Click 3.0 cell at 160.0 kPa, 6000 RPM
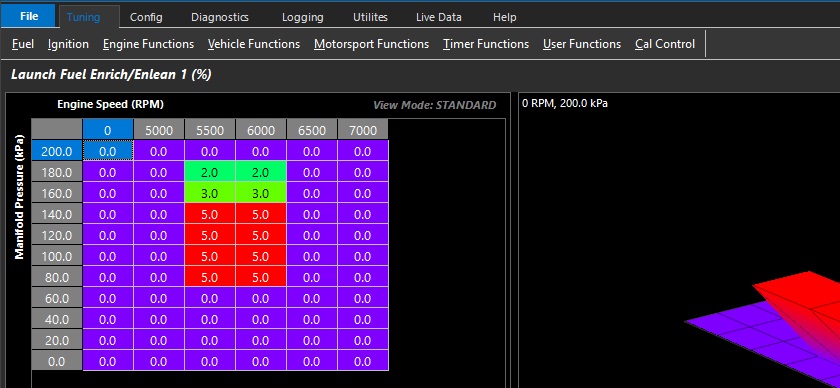The width and height of the screenshot is (840, 388). click(260, 193)
